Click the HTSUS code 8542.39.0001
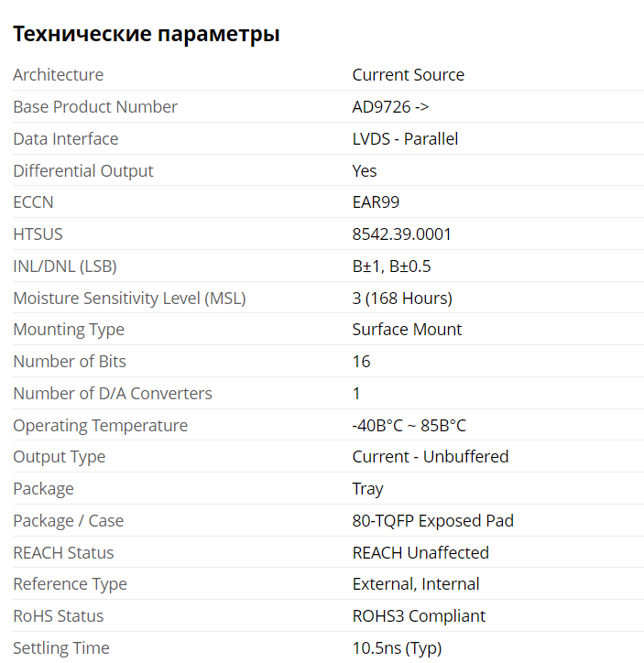Screen dimensions: 644x663 tap(401, 234)
